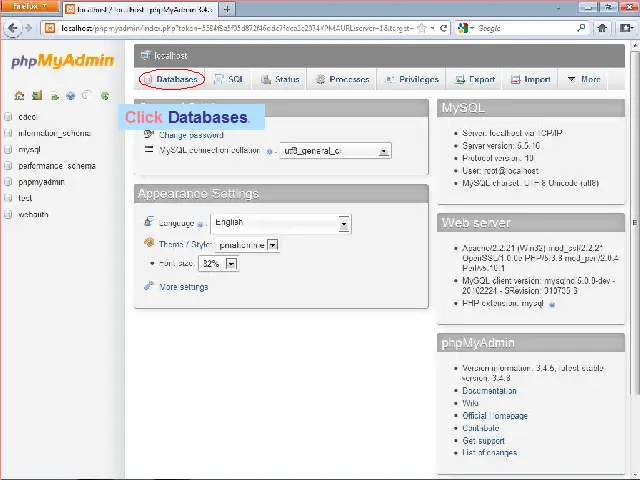Select the mysql database in sidebar
This screenshot has height=480, width=640.
click(29, 150)
